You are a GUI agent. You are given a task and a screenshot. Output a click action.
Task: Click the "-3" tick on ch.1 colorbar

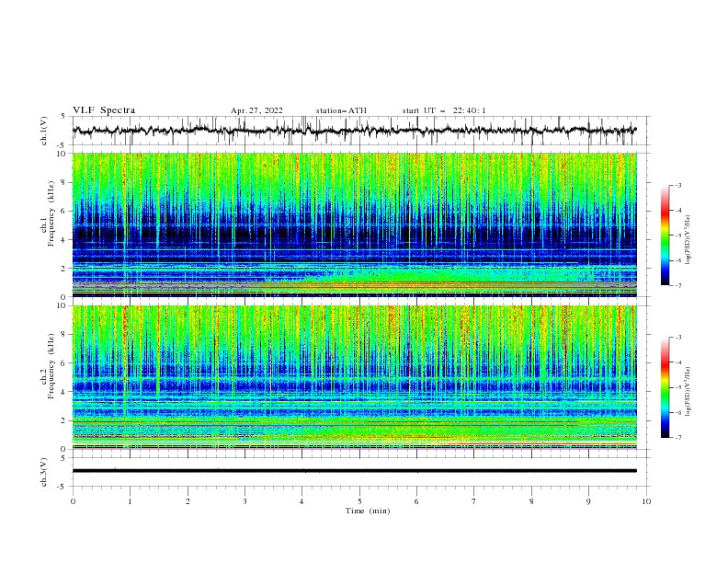[x=678, y=185]
